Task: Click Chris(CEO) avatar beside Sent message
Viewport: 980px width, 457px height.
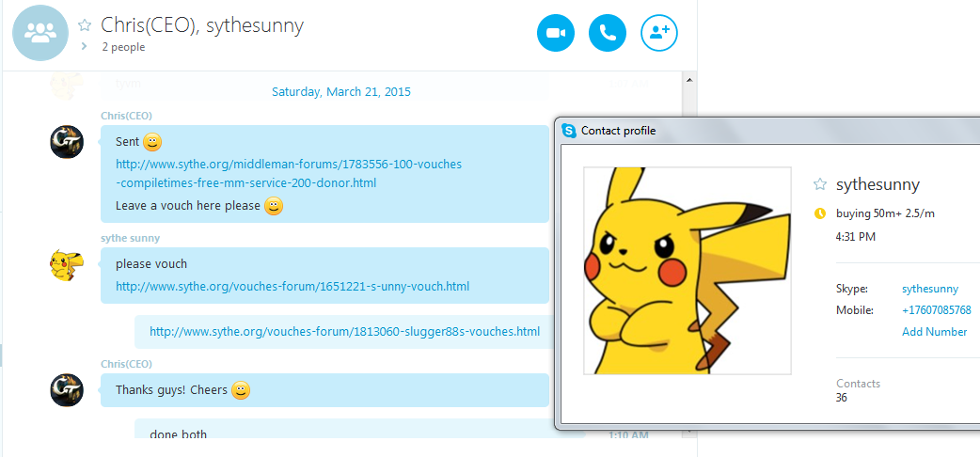Action: [66, 142]
